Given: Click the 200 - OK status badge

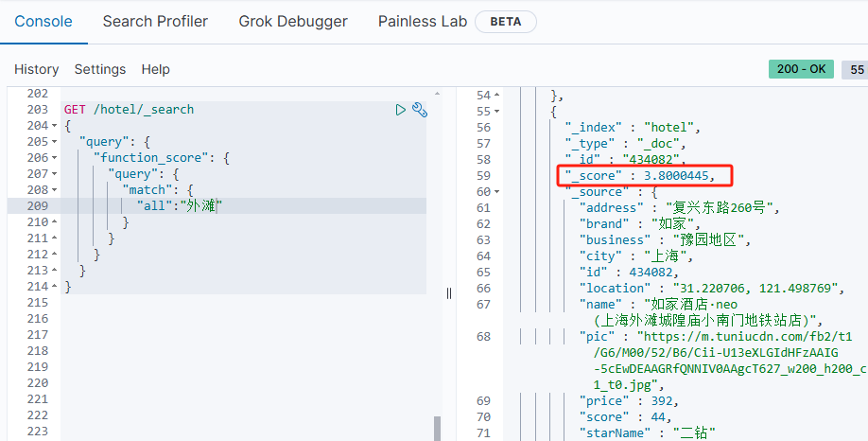Looking at the screenshot, I should 801,69.
